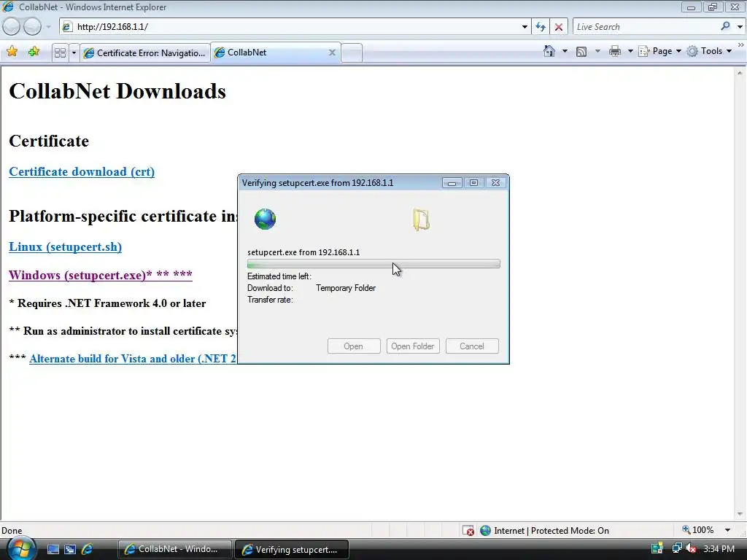Click the Print toolbar icon
The image size is (747, 560).
point(614,51)
